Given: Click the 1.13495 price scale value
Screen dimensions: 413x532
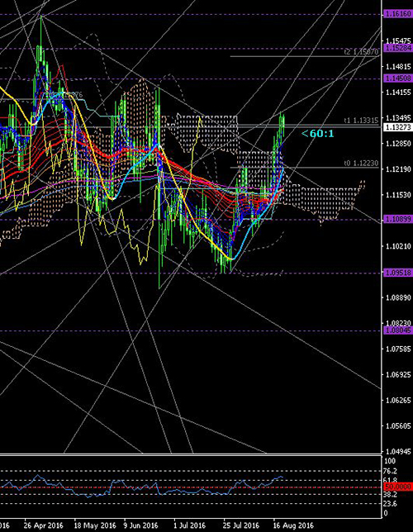Looking at the screenshot, I should pos(398,118).
